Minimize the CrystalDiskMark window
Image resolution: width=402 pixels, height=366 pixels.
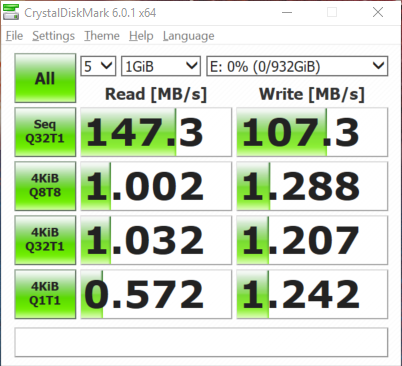(x=287, y=12)
